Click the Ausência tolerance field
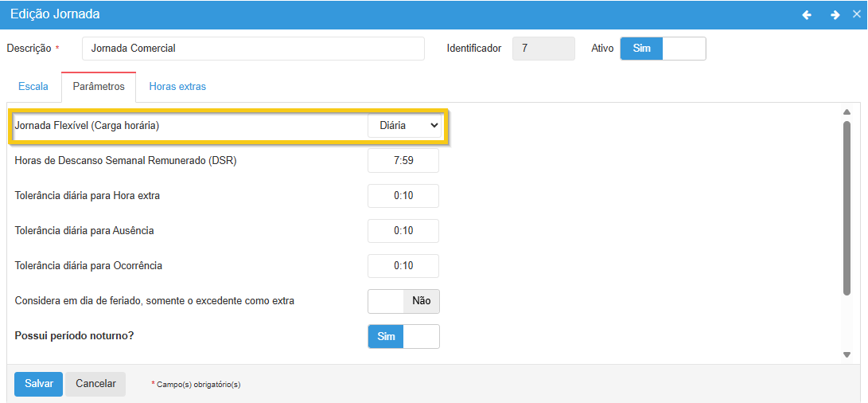868x403 pixels. [x=403, y=231]
